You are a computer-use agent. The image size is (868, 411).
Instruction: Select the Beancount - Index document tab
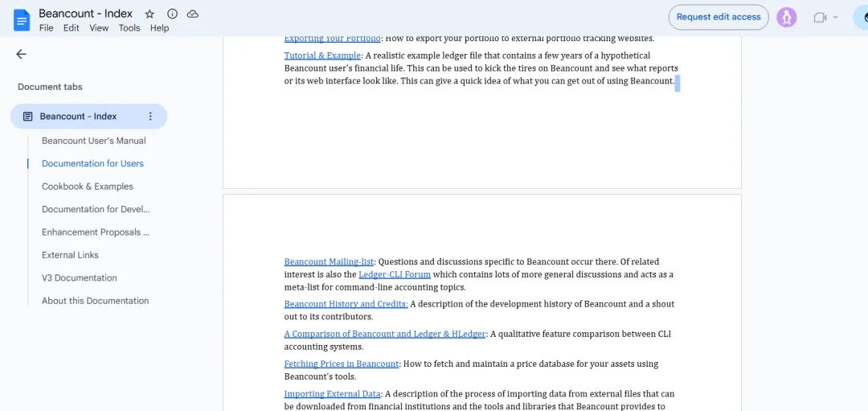click(x=88, y=117)
